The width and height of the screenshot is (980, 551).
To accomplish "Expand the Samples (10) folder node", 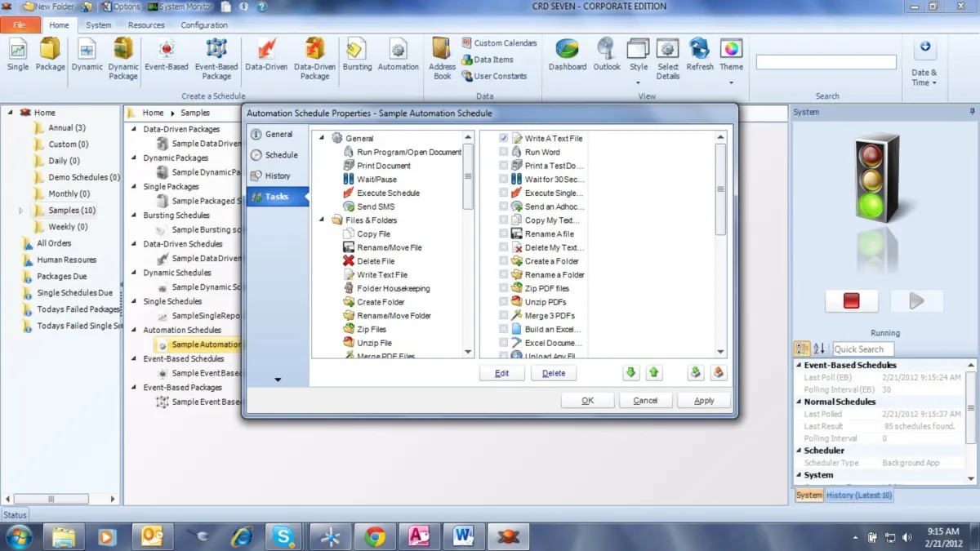I will tap(21, 211).
